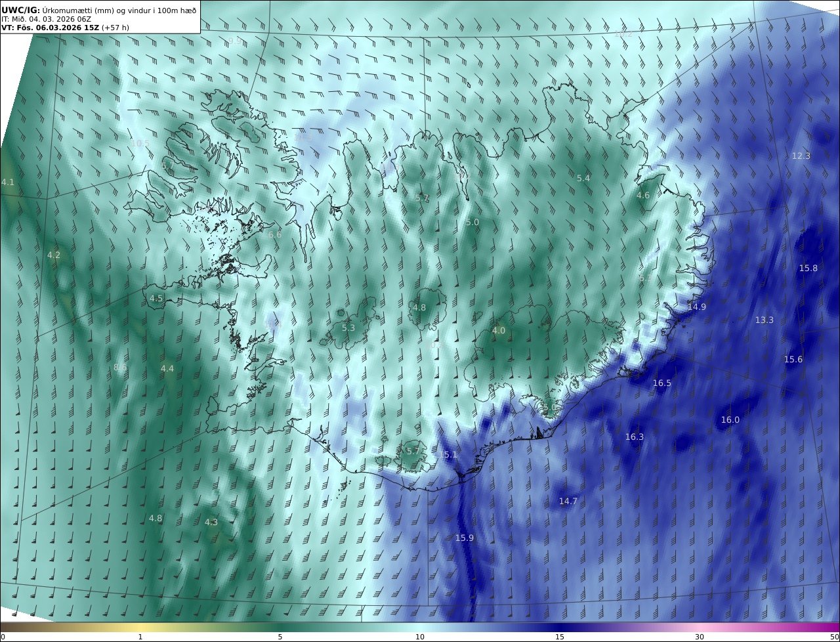This screenshot has width=840, height=642.
Task: Click the 13.3 value label
Action: tap(764, 320)
